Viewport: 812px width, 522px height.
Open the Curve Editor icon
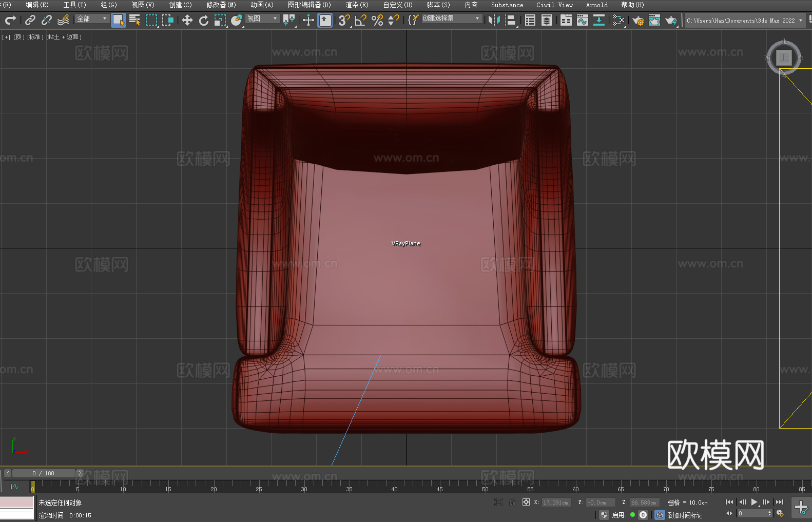coord(583,20)
